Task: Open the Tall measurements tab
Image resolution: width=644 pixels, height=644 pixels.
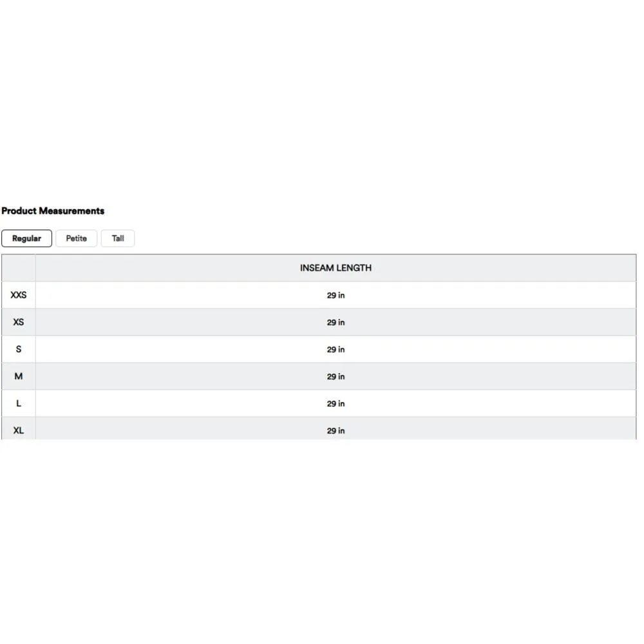Action: (118, 238)
